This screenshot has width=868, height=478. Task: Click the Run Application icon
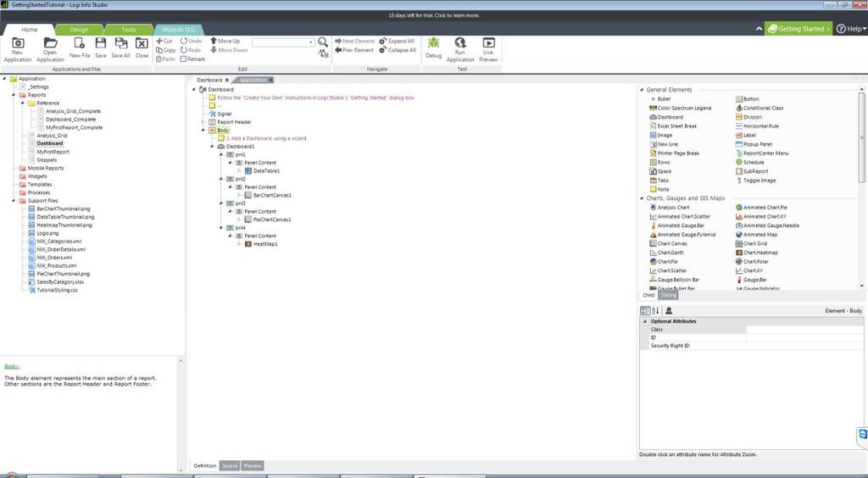pos(460,42)
